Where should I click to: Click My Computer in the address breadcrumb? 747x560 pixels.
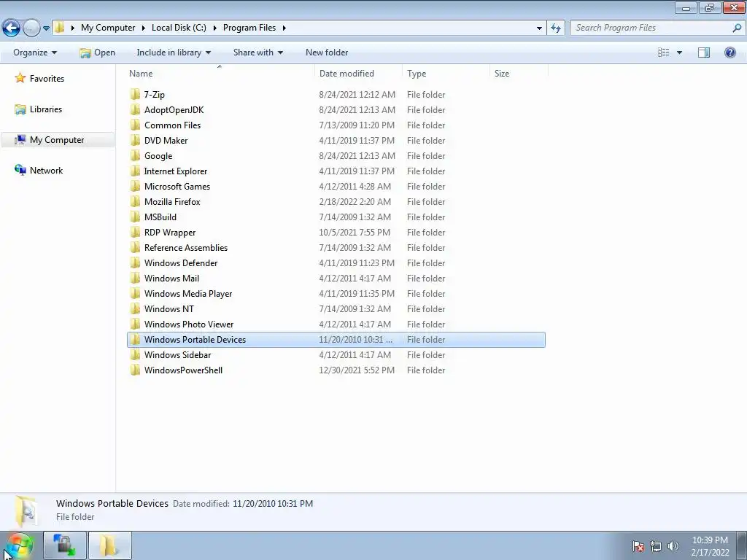tap(108, 28)
